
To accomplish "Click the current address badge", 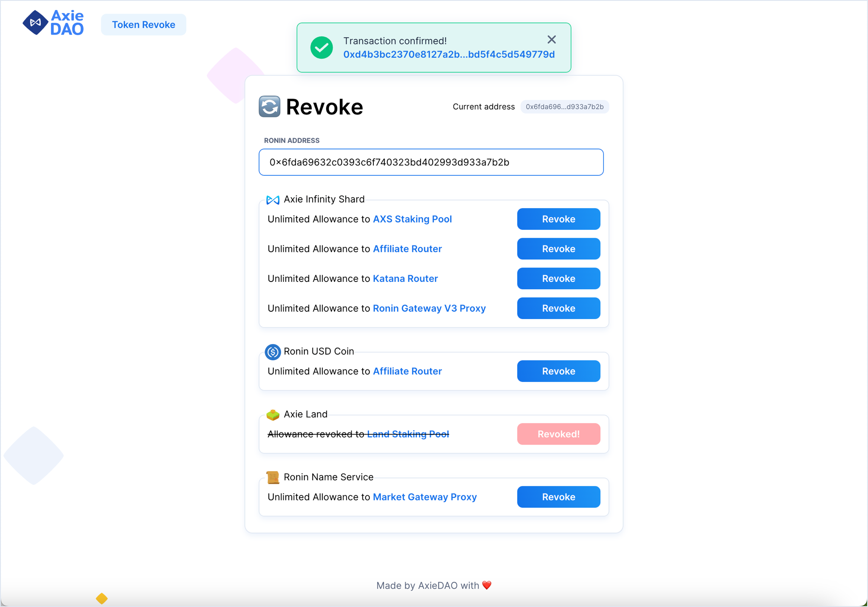I will pyautogui.click(x=564, y=107).
